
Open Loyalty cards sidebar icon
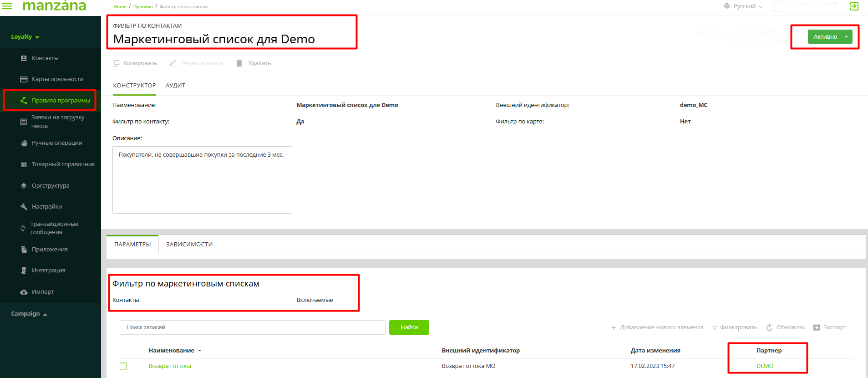[24, 79]
